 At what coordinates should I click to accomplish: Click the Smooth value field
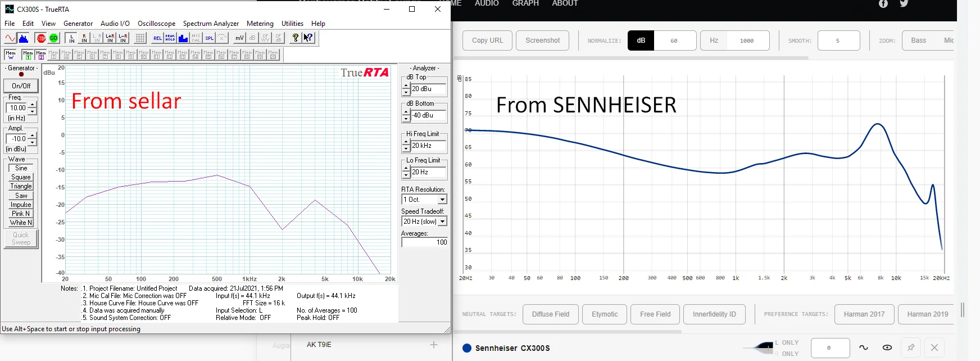pyautogui.click(x=838, y=40)
